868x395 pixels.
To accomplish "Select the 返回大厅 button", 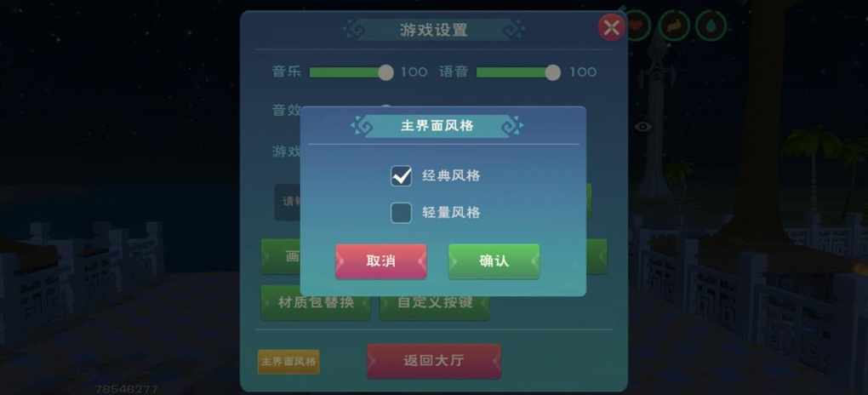I will point(434,361).
